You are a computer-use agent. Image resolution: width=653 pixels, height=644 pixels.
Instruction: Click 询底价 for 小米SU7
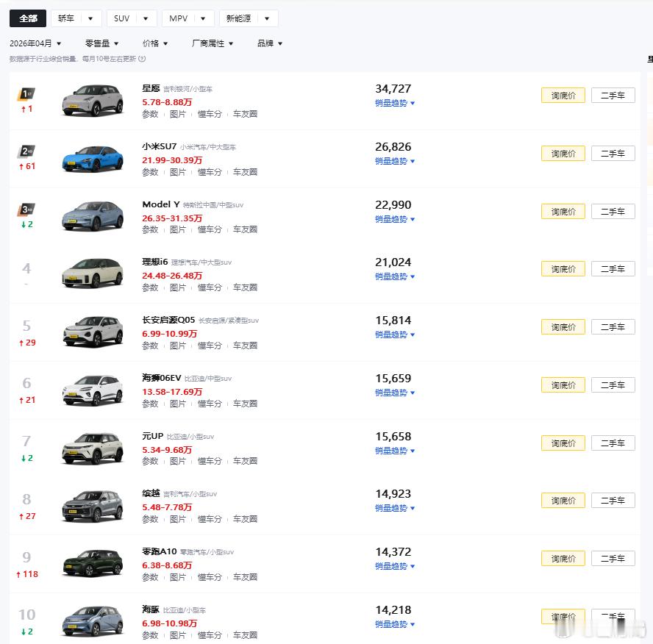pos(563,154)
